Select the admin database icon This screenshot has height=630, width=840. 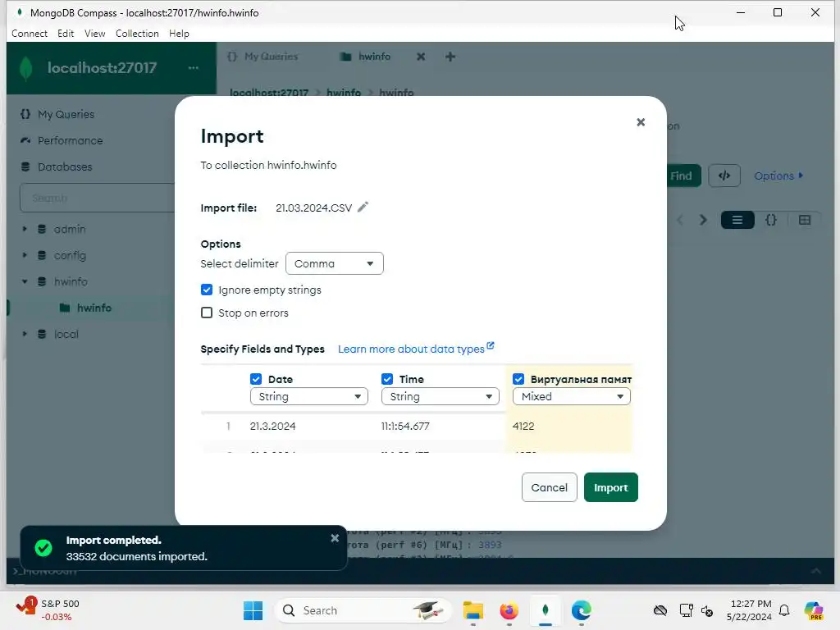(x=42, y=229)
